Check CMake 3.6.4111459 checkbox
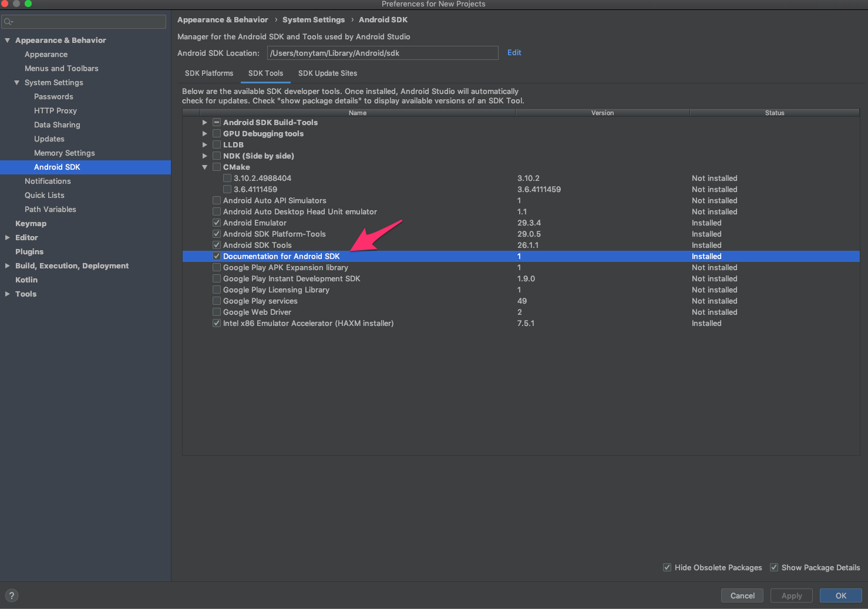Viewport: 868px width, 609px height. point(227,189)
